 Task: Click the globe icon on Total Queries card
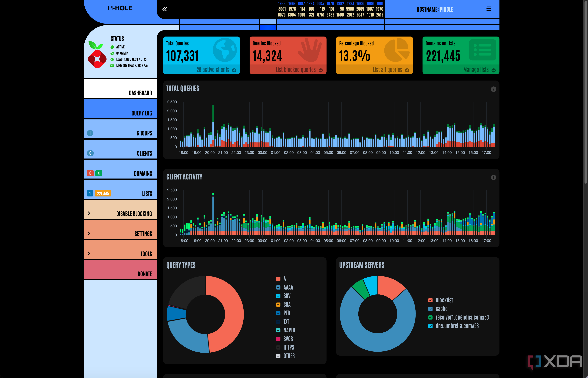[225, 50]
